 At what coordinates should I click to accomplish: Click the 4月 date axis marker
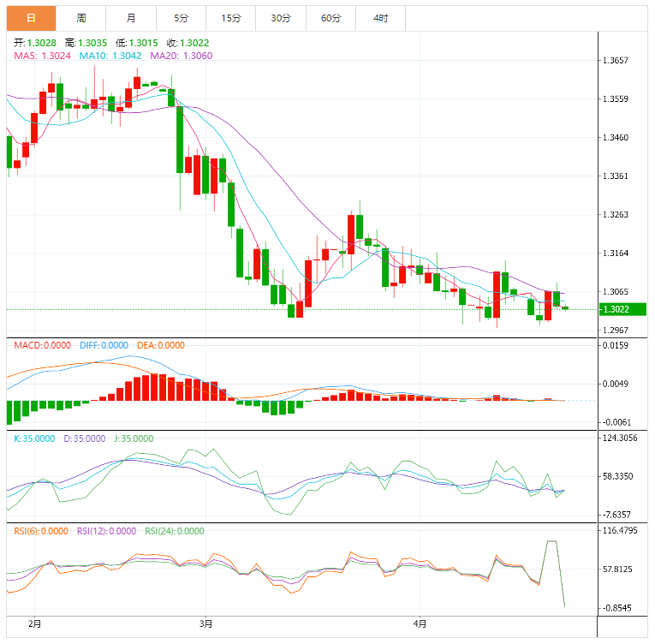(x=420, y=624)
